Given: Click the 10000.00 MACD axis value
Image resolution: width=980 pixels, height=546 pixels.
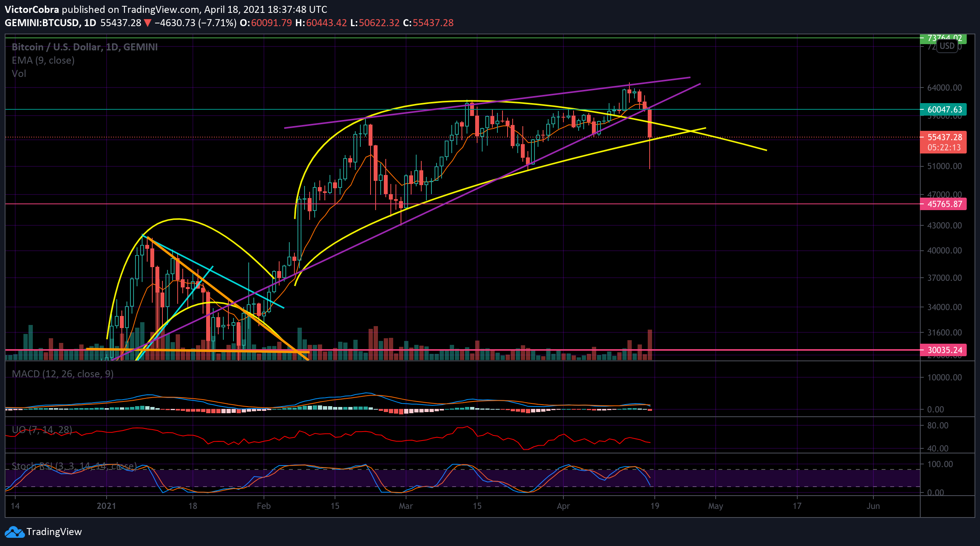Looking at the screenshot, I should coord(944,377).
